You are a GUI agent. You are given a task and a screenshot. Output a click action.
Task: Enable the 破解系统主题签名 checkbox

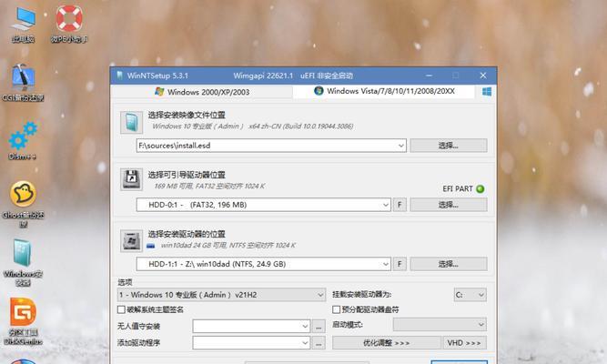(121, 309)
